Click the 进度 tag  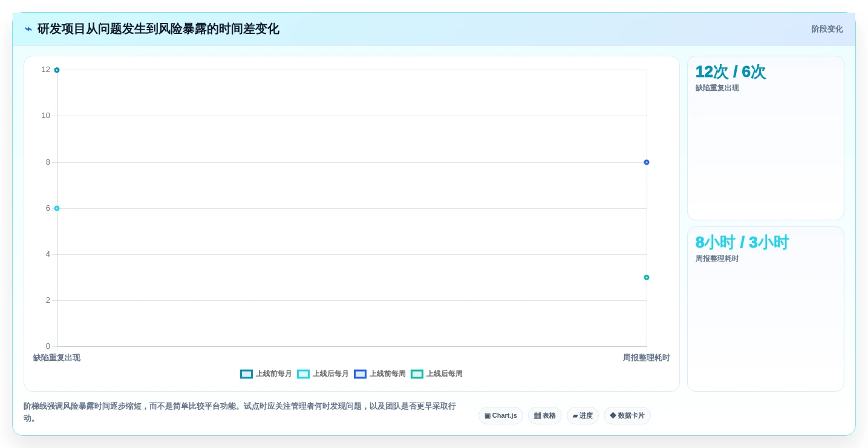tap(582, 416)
